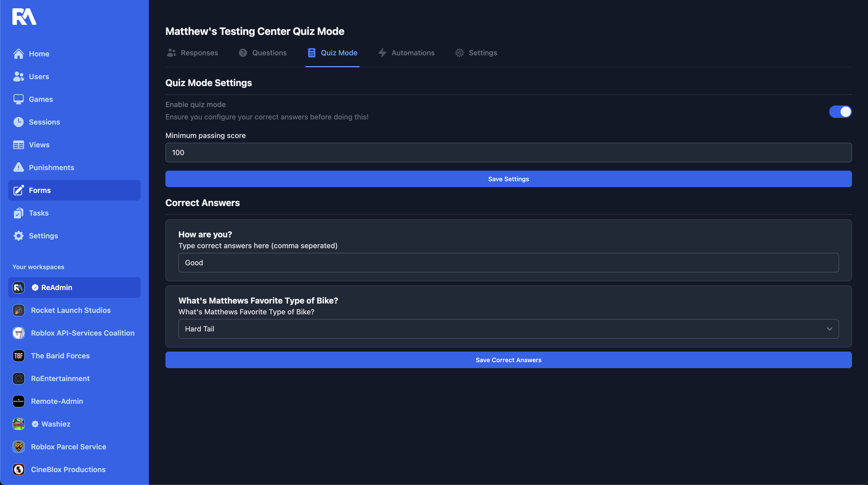
Task: Click the Punishments warning triangle icon
Action: click(x=19, y=167)
